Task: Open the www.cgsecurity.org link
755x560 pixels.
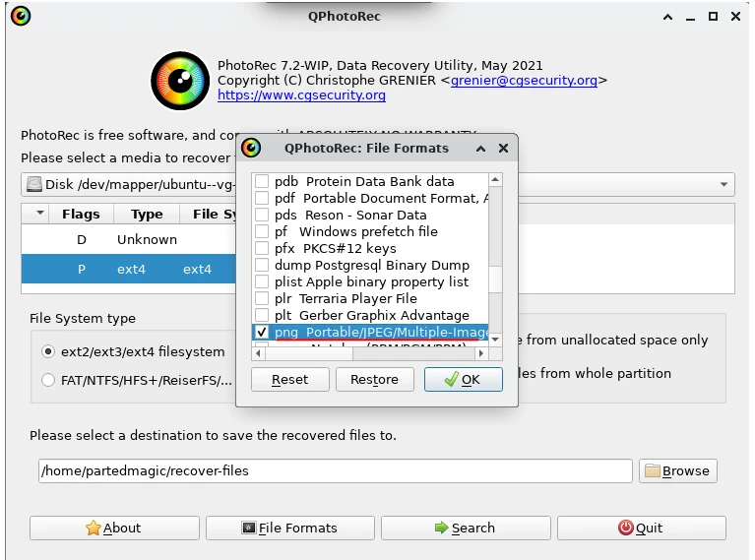Action: (301, 95)
